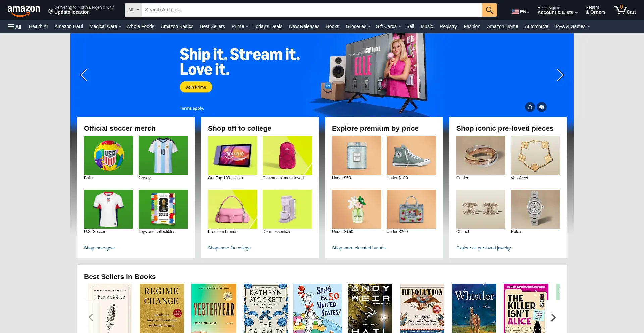644x333 pixels.
Task: Open the Jerseys thumbnail
Action: [x=163, y=156]
